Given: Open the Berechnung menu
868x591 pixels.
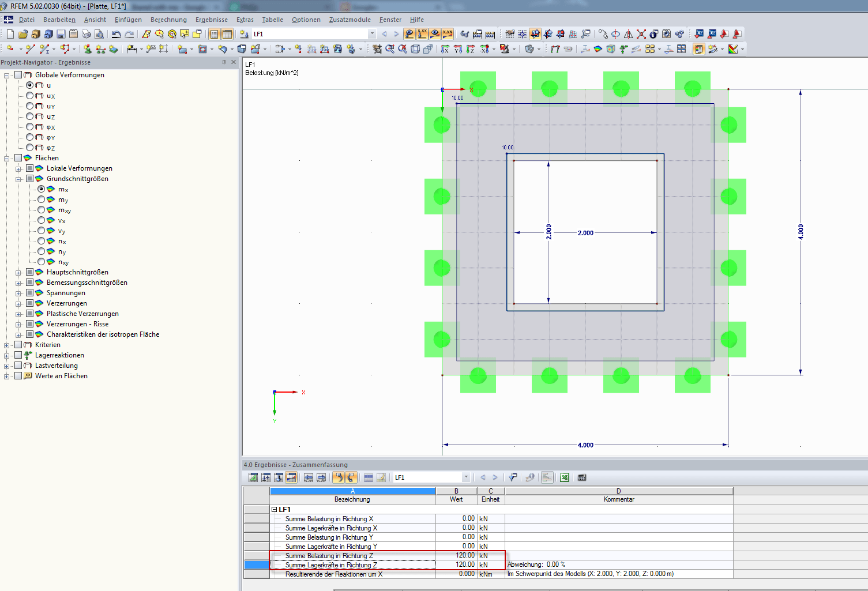Looking at the screenshot, I should pos(168,20).
